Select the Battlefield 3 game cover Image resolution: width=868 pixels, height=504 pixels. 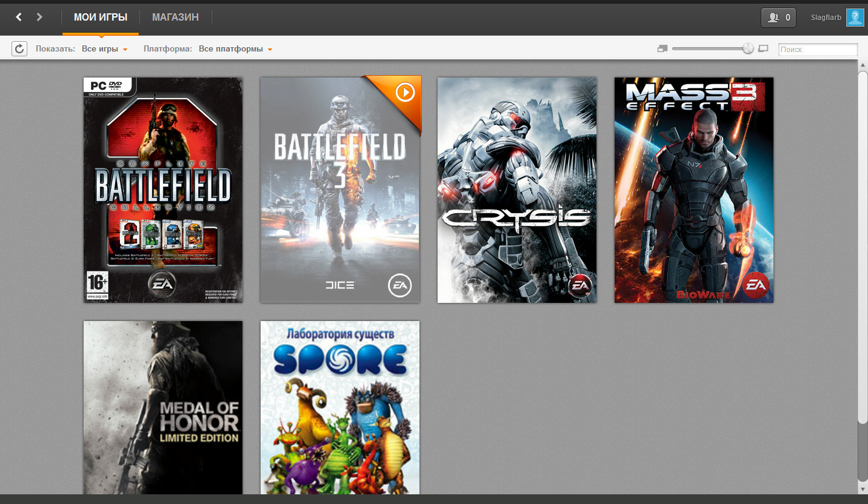(x=340, y=190)
